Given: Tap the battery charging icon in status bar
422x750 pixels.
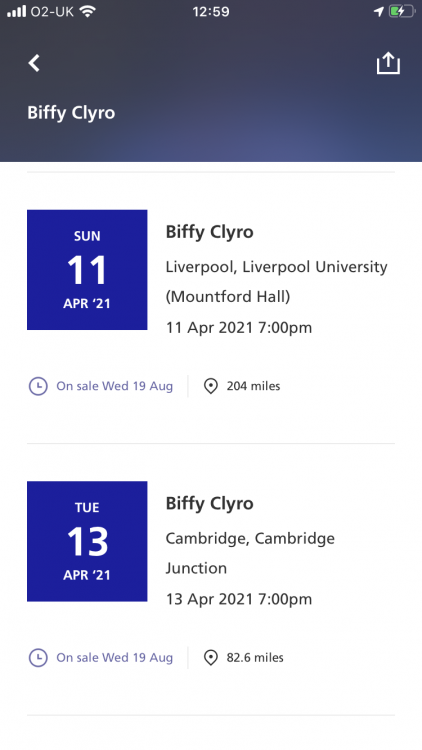Looking at the screenshot, I should click(401, 11).
